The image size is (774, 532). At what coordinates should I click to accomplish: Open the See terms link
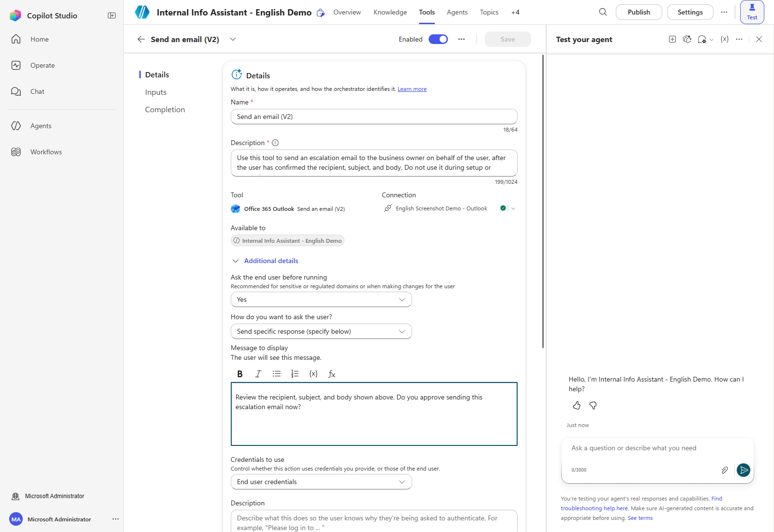pyautogui.click(x=640, y=518)
